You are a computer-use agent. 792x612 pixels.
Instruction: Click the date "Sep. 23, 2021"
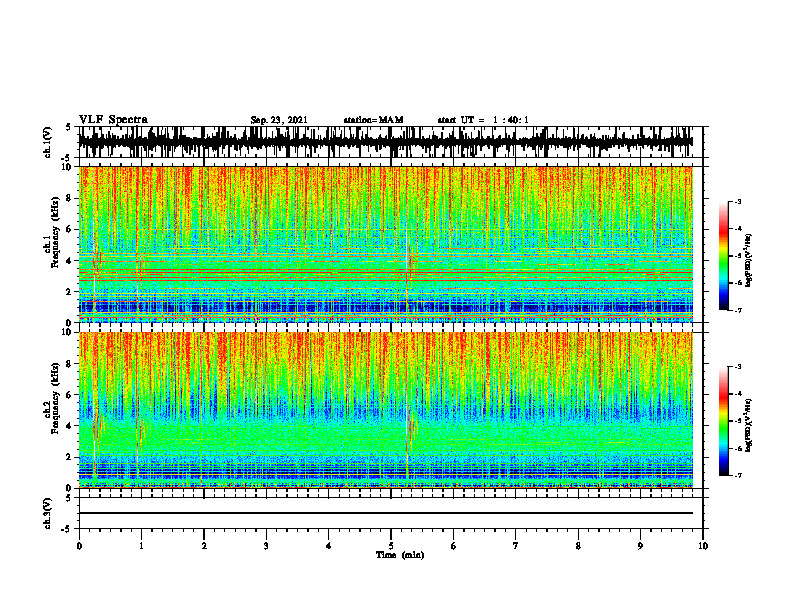[x=279, y=120]
